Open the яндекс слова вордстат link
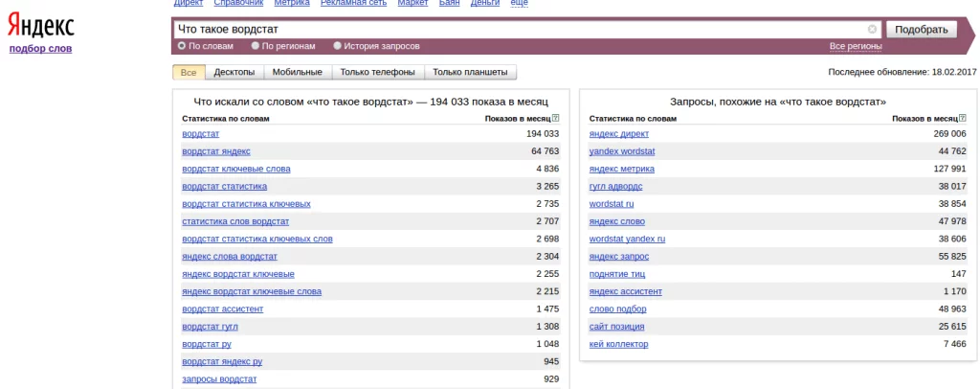This screenshot has width=980, height=389. (230, 257)
